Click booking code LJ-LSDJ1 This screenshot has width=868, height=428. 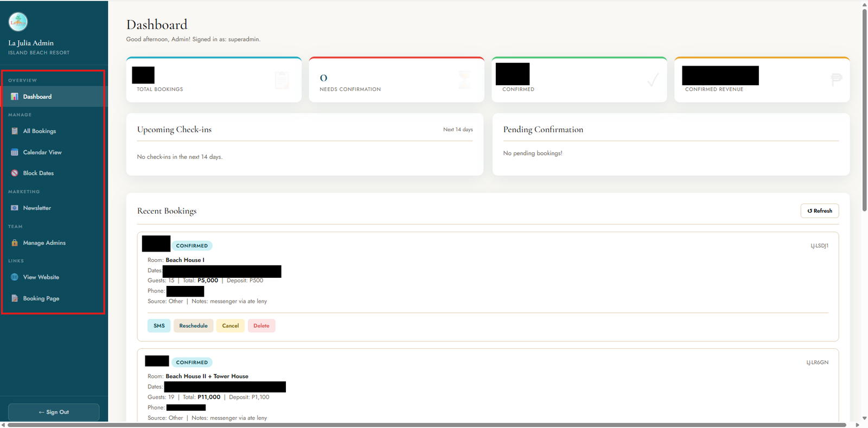click(x=819, y=246)
